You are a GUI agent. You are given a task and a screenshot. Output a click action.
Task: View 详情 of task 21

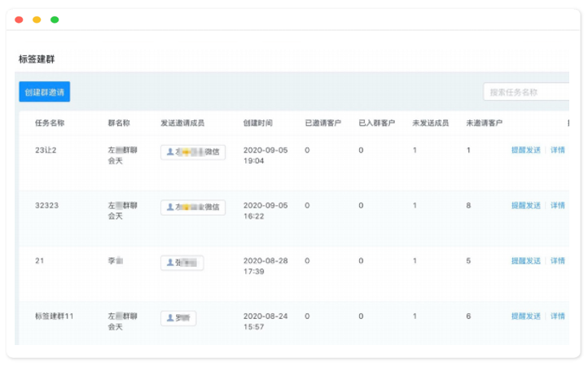click(x=558, y=261)
